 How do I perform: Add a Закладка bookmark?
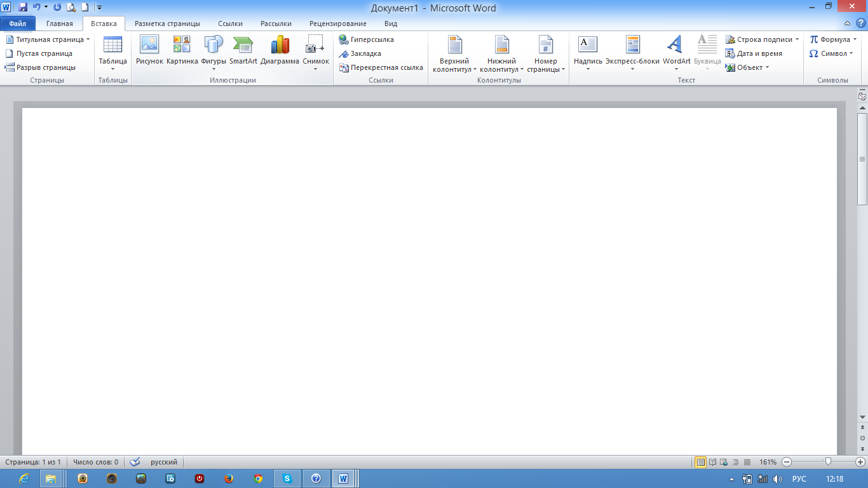(360, 53)
